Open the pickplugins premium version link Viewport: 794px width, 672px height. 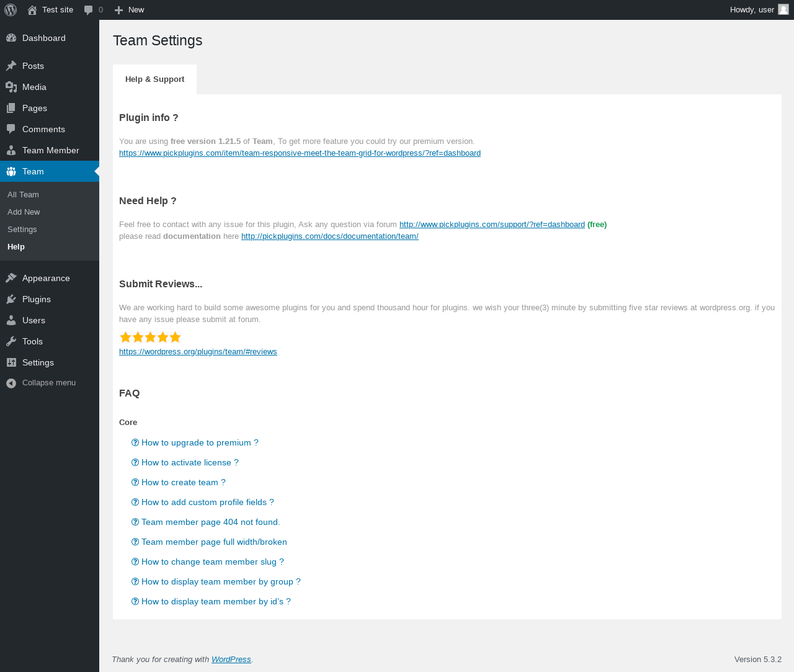coord(300,153)
